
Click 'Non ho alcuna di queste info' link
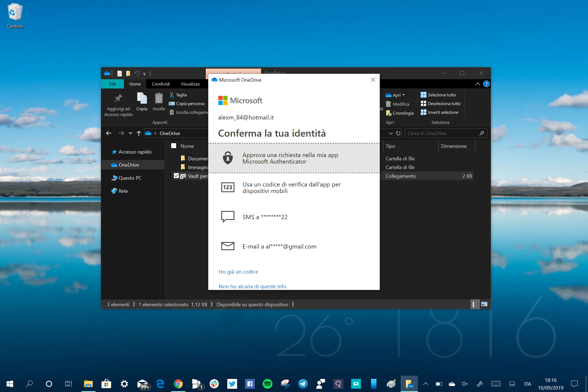[x=252, y=286]
